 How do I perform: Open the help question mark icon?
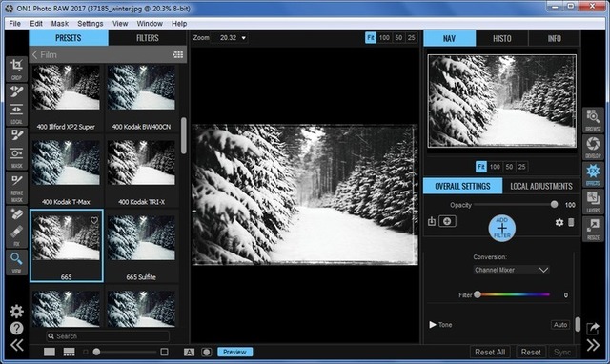[x=16, y=329]
